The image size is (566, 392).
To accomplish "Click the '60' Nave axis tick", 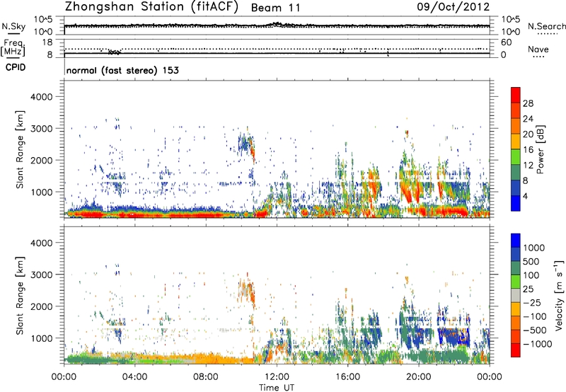I will click(506, 42).
